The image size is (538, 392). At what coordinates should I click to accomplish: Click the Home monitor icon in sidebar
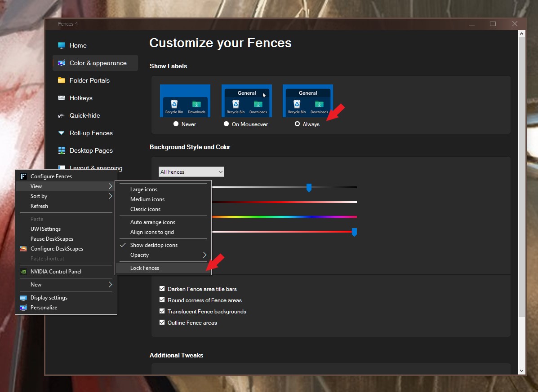click(x=62, y=45)
